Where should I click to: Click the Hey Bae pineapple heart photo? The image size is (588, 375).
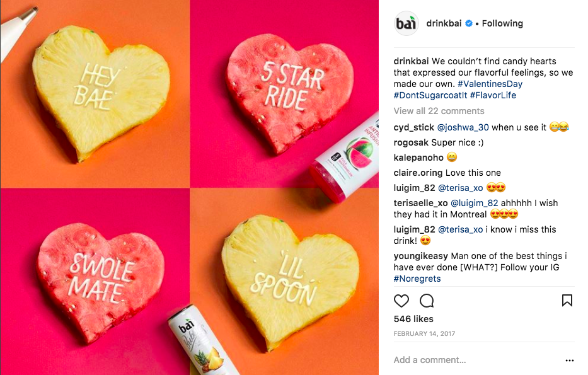(95, 94)
